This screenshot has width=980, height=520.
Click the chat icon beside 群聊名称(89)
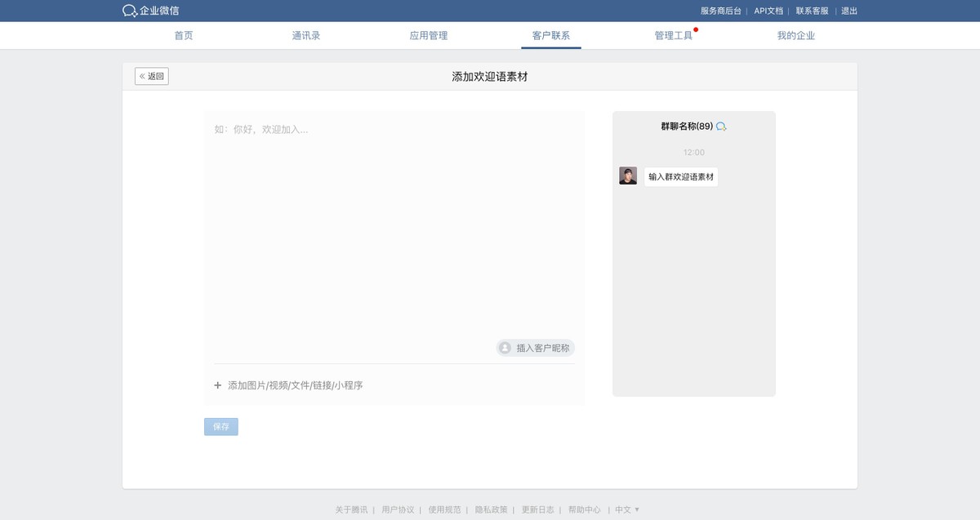(x=722, y=127)
